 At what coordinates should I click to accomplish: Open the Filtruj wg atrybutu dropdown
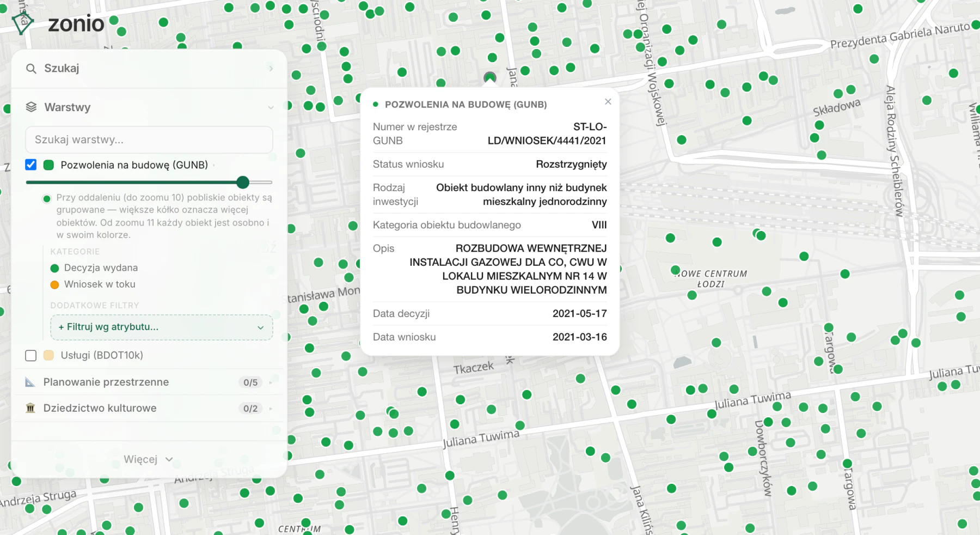click(162, 327)
